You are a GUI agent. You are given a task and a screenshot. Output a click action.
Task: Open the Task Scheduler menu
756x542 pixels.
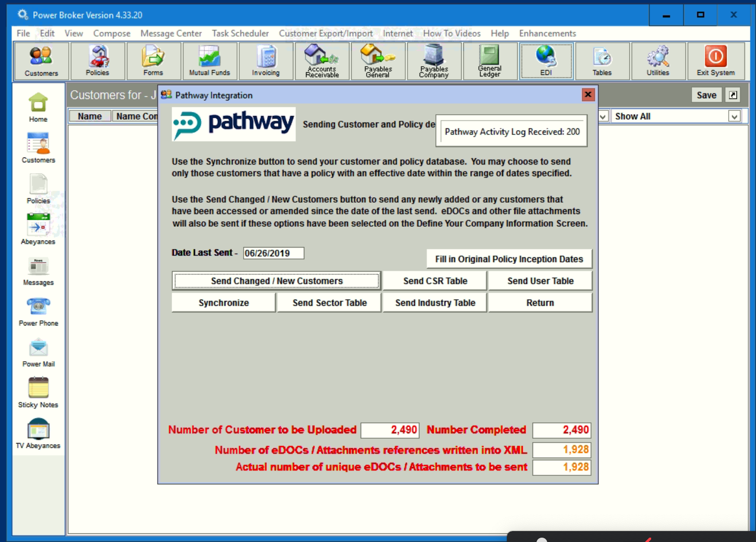point(240,33)
